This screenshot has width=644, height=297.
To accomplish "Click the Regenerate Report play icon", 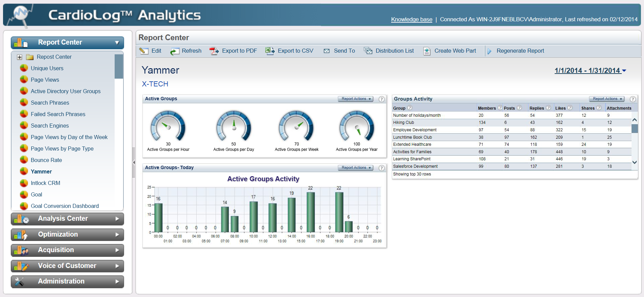I will click(x=489, y=51).
